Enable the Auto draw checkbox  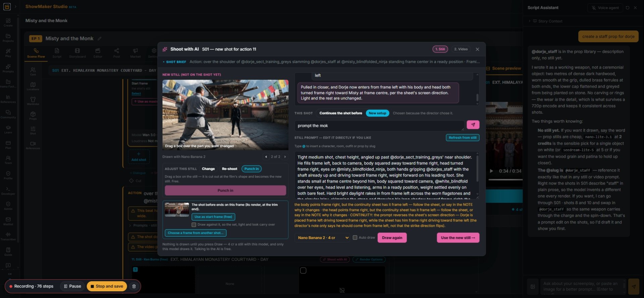(355, 238)
